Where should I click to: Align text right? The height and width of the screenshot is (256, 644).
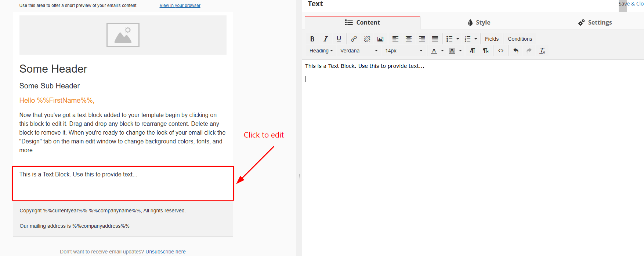[422, 39]
